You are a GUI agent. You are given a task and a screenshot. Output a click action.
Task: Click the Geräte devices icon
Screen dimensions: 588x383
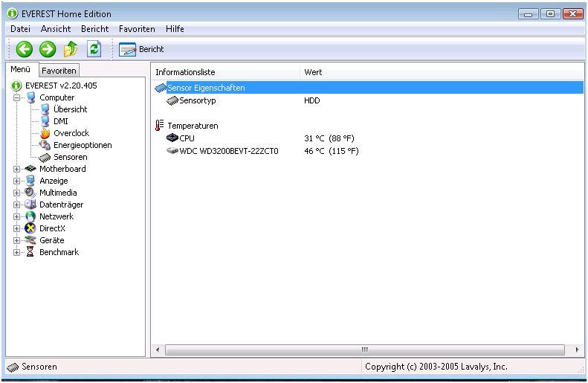[x=30, y=240]
